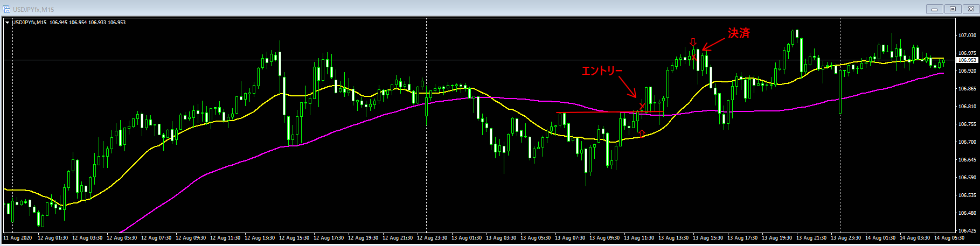Click time axis label 12 Aug 09:30

pyautogui.click(x=191, y=238)
